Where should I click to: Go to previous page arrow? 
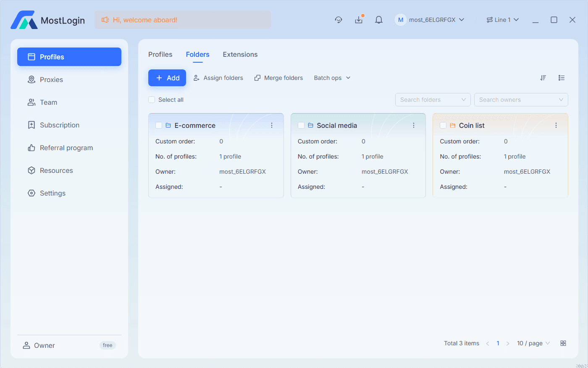(488, 344)
